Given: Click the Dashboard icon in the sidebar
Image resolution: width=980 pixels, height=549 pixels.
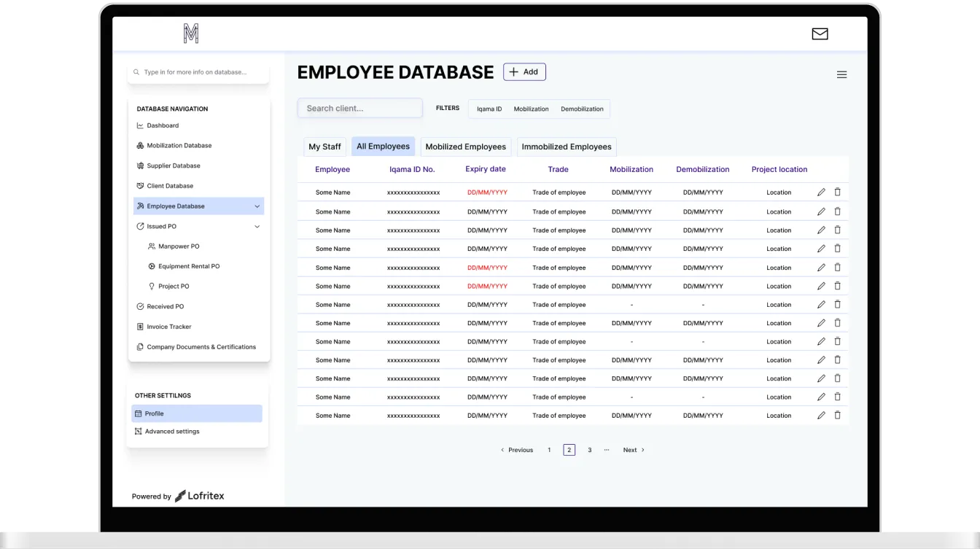Looking at the screenshot, I should [x=140, y=125].
